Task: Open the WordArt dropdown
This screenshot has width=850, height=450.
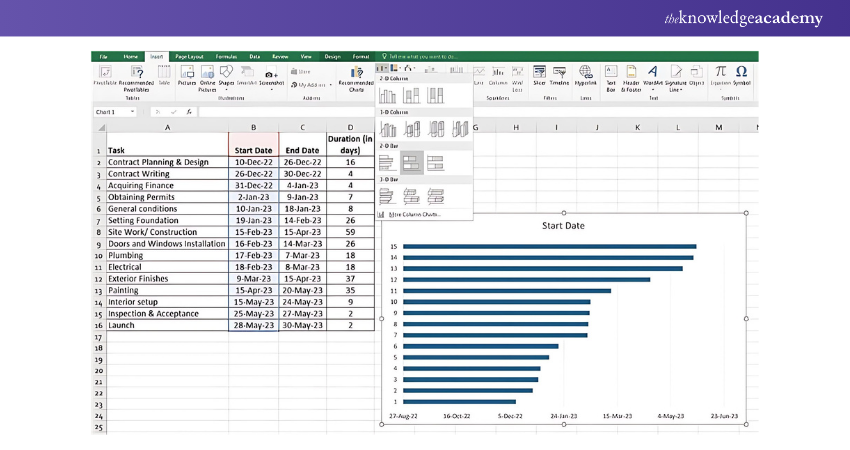Action: pos(653,75)
